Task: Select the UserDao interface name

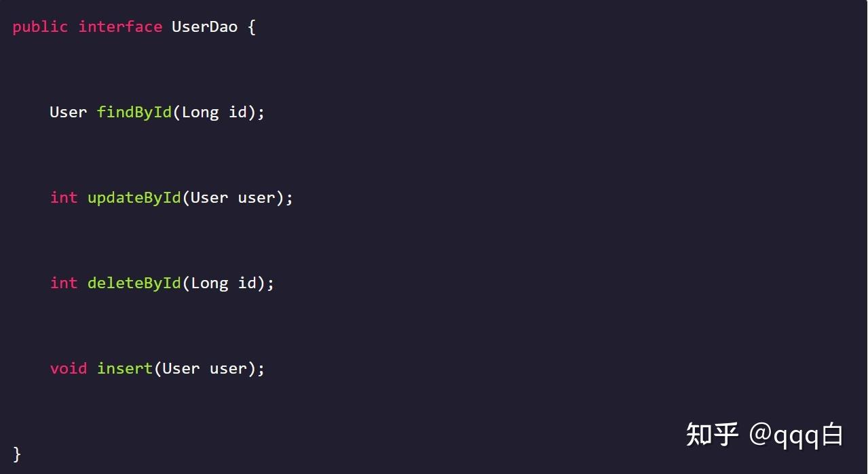Action: pos(204,27)
